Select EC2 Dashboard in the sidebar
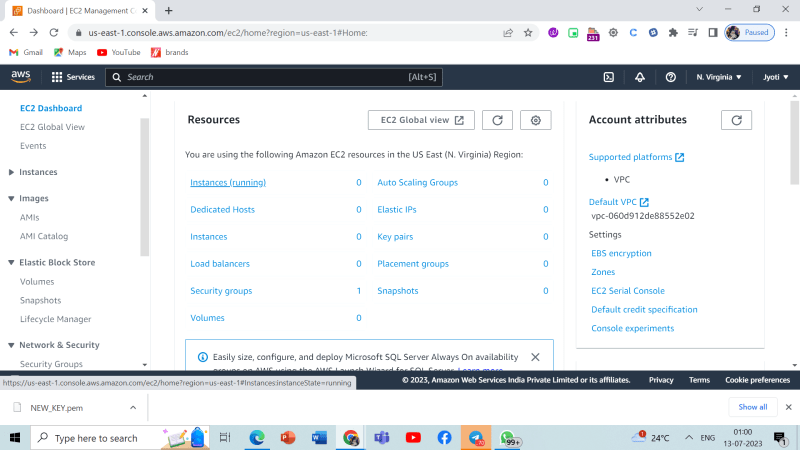800x450 pixels. click(51, 108)
